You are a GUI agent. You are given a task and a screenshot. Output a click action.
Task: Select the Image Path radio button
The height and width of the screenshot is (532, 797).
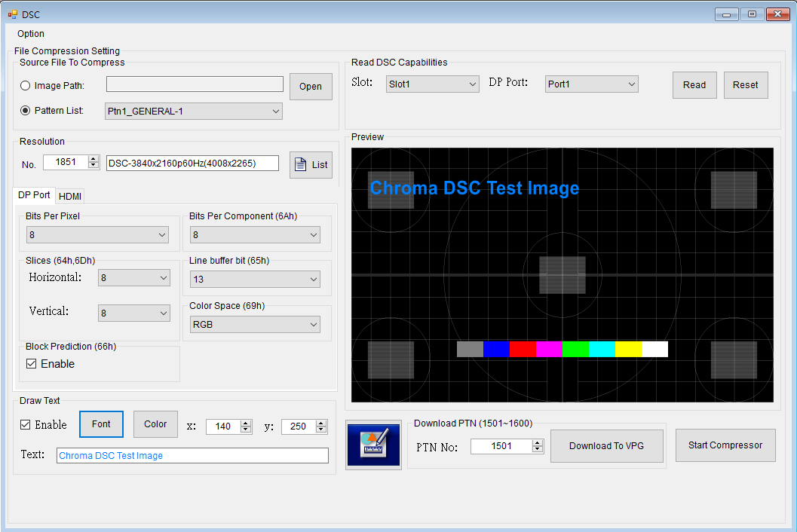[25, 86]
